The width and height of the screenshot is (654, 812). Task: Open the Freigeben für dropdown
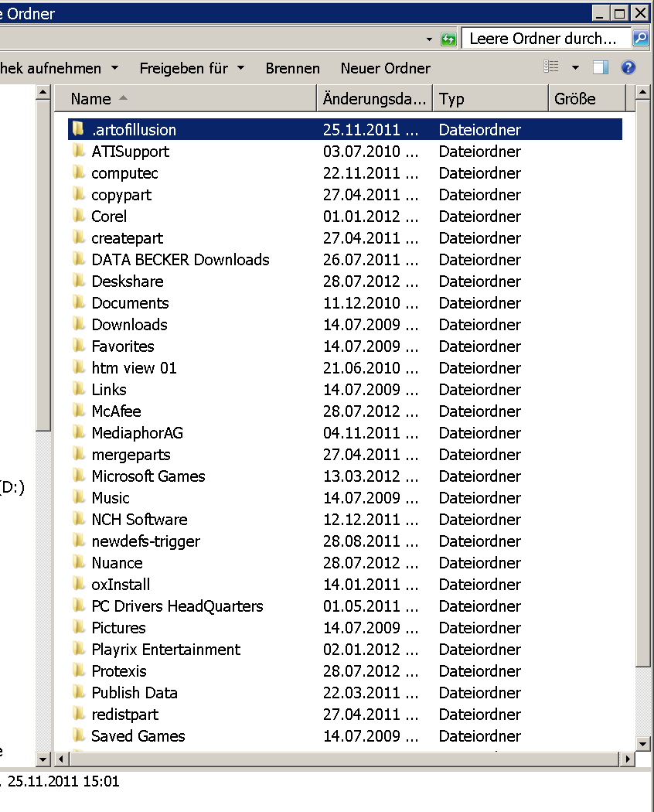click(x=192, y=68)
